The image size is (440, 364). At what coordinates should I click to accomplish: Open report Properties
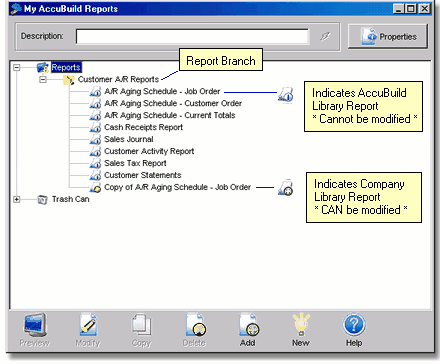click(388, 36)
